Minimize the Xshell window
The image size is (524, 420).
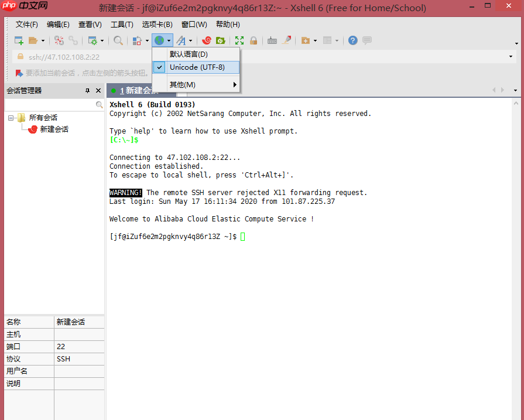pos(472,6)
